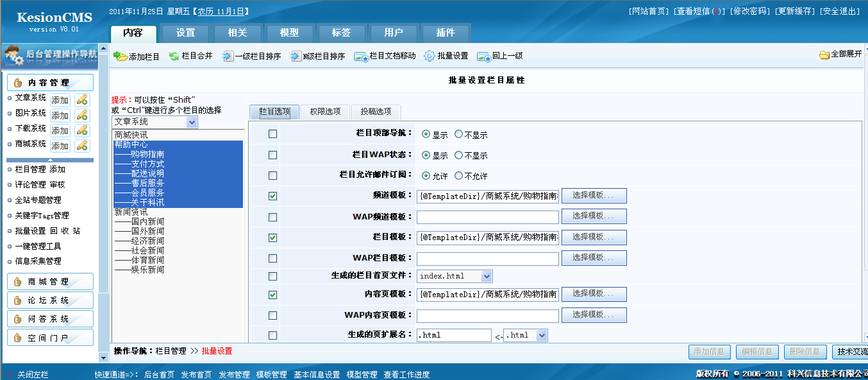Click the 栏目合并 merge icon
The image size is (868, 380).
174,56
